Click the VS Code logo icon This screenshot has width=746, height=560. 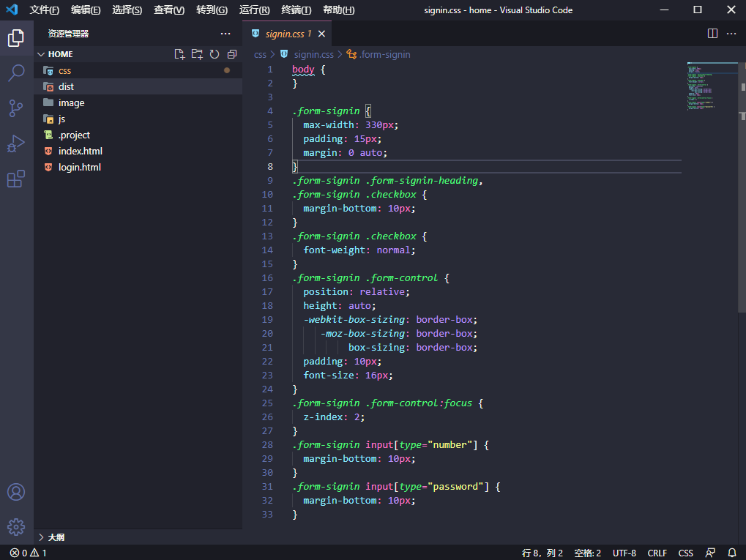pyautogui.click(x=12, y=10)
